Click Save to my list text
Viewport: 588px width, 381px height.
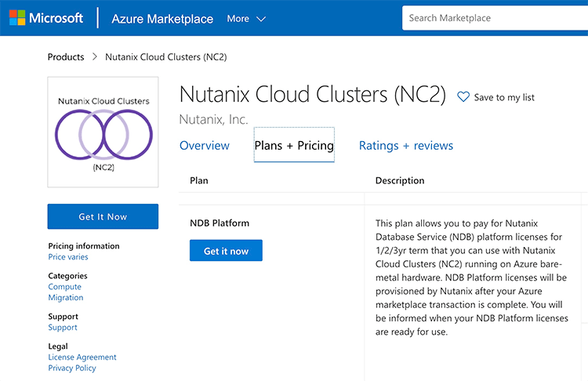pos(504,98)
